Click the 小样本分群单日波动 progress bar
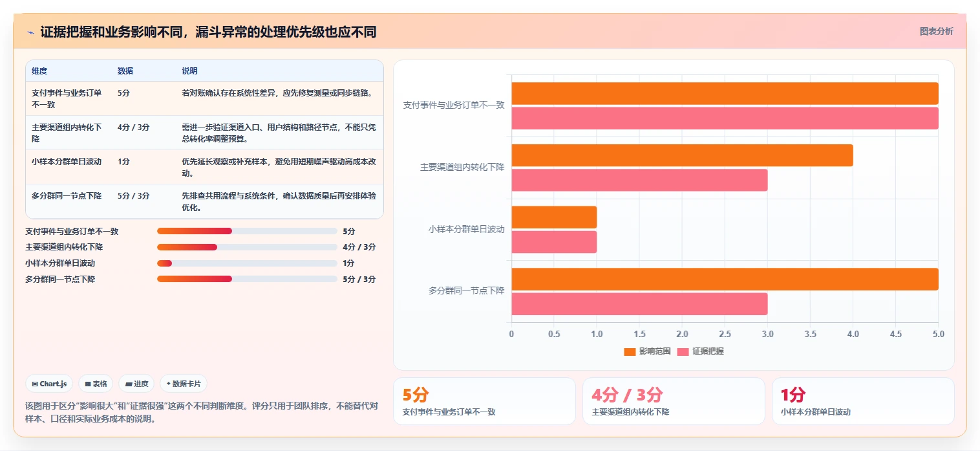The height and width of the screenshot is (451, 980). click(x=247, y=263)
